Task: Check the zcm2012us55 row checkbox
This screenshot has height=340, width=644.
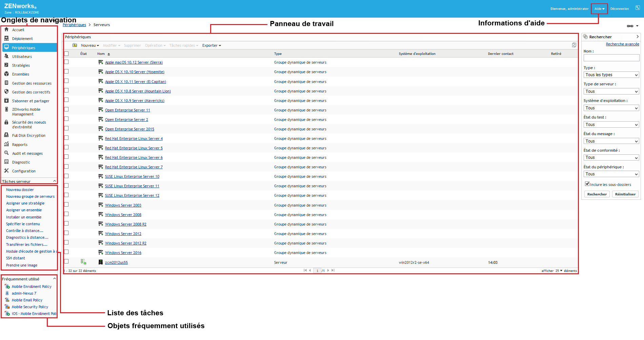Action: point(66,261)
